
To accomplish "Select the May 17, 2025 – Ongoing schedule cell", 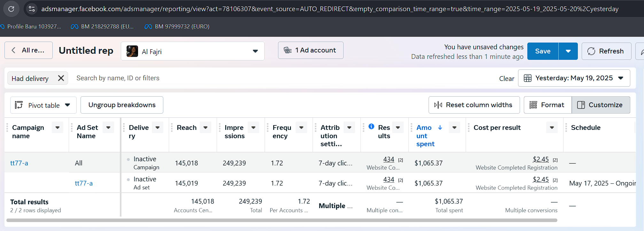I will point(602,183).
